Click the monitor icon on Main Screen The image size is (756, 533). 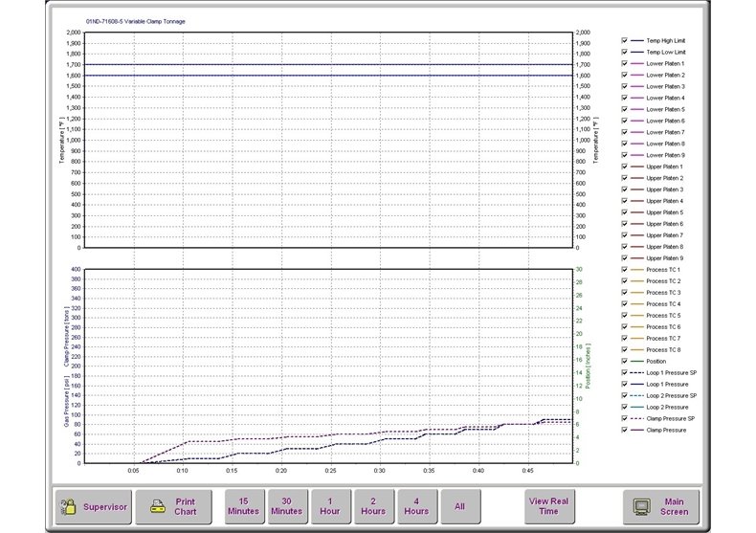[643, 506]
